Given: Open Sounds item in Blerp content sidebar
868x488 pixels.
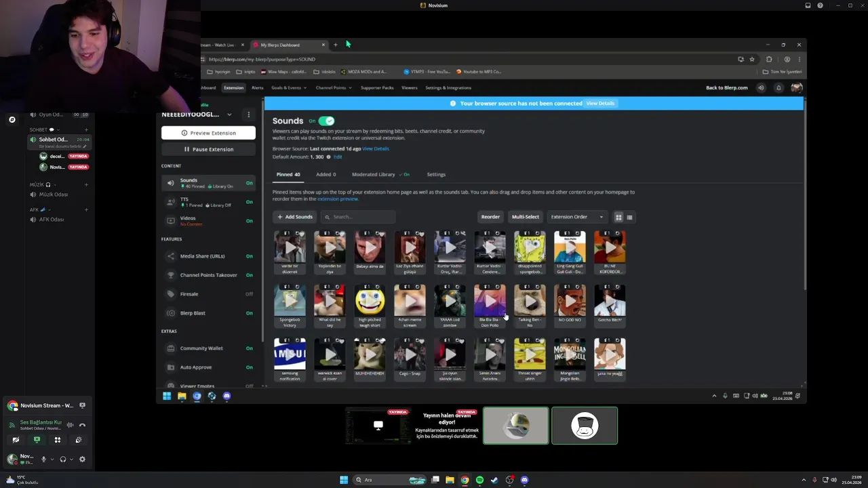Looking at the screenshot, I should (x=209, y=183).
